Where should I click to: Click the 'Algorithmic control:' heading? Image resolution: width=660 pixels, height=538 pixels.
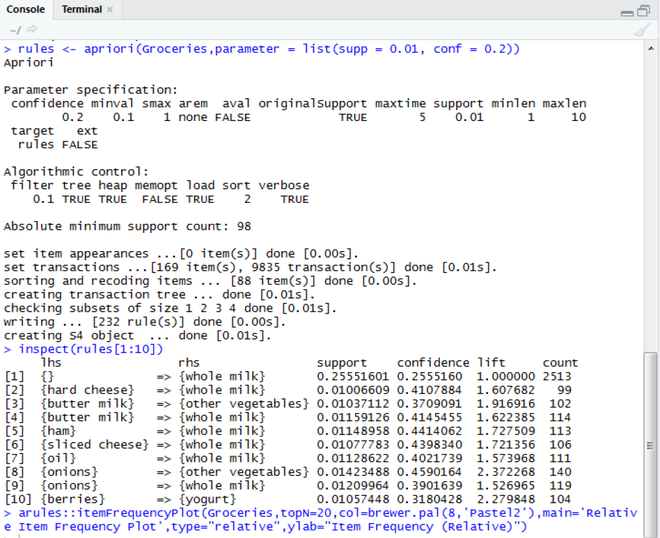[76, 172]
